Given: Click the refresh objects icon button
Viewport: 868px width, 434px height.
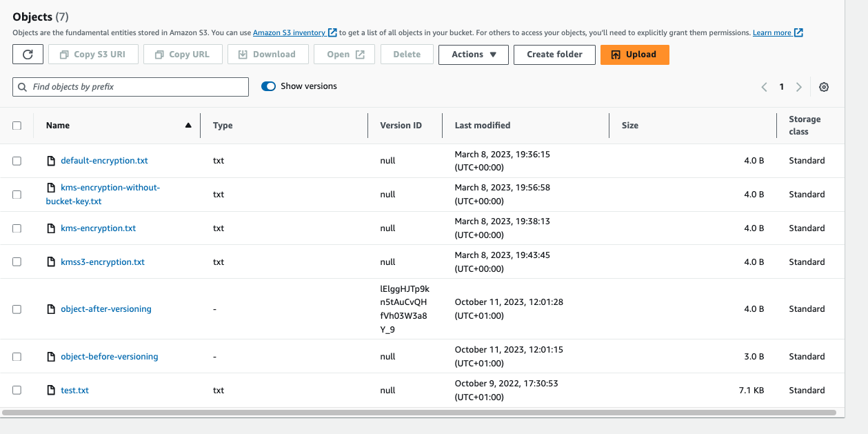Looking at the screenshot, I should [28, 55].
